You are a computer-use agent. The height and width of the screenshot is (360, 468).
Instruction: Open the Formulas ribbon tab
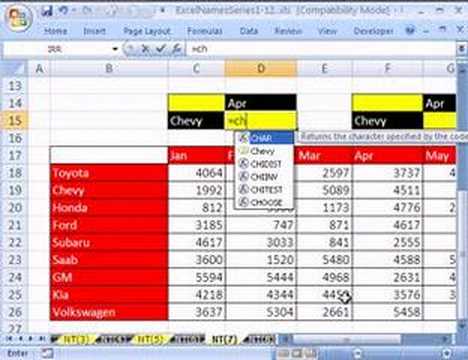[x=204, y=31]
